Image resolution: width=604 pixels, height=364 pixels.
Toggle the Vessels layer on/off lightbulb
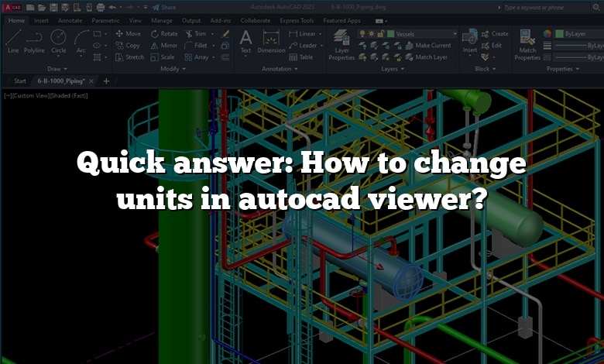(362, 34)
